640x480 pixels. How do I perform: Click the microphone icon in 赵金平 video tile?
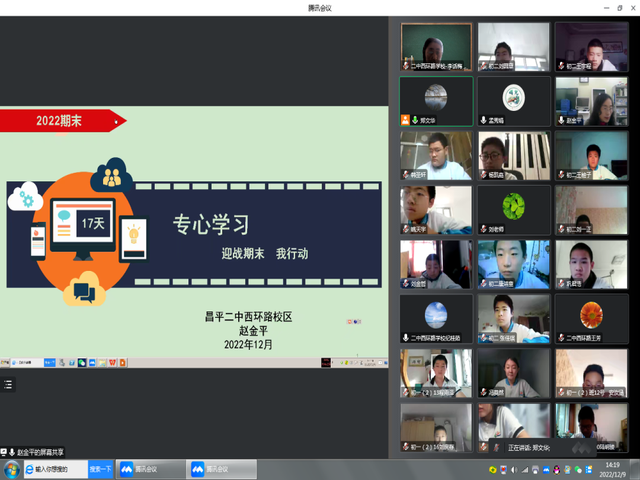click(x=561, y=120)
